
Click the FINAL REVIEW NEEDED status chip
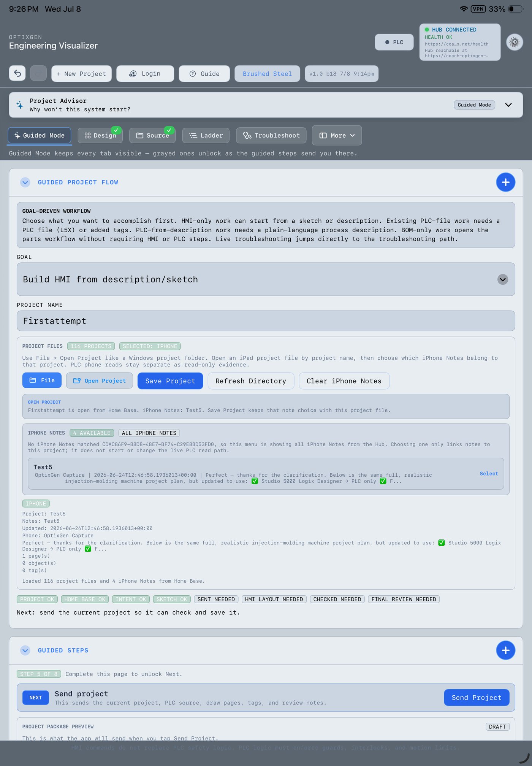(404, 599)
